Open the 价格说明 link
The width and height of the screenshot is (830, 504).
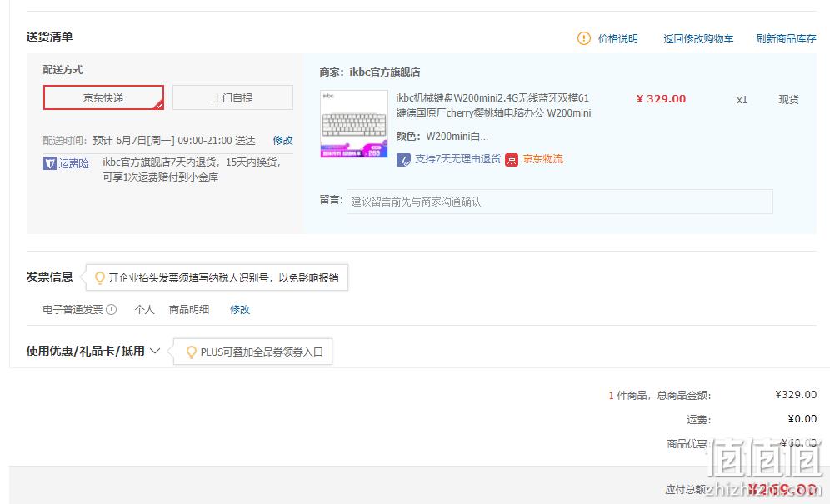[x=617, y=38]
